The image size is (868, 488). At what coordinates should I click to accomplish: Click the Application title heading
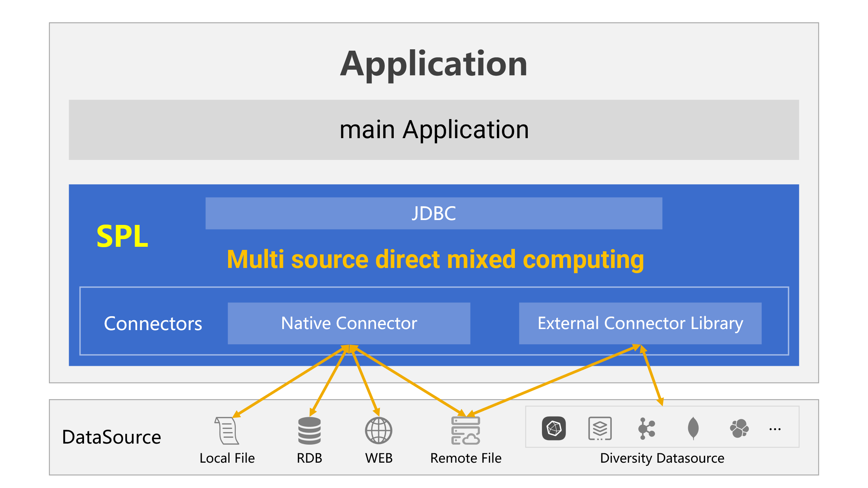click(434, 64)
